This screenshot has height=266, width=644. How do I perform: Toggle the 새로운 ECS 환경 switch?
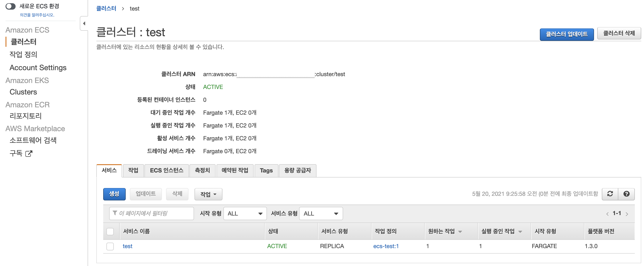point(11,6)
